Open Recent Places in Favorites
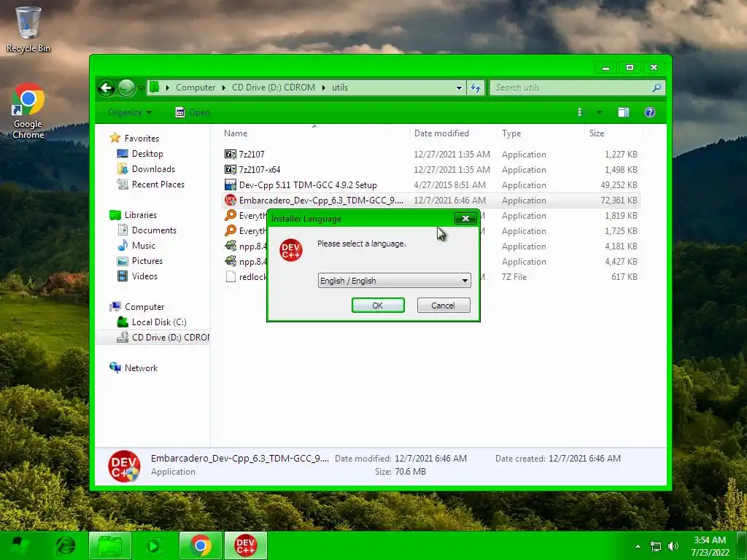Screen dimensions: 747x560 coord(158,184)
